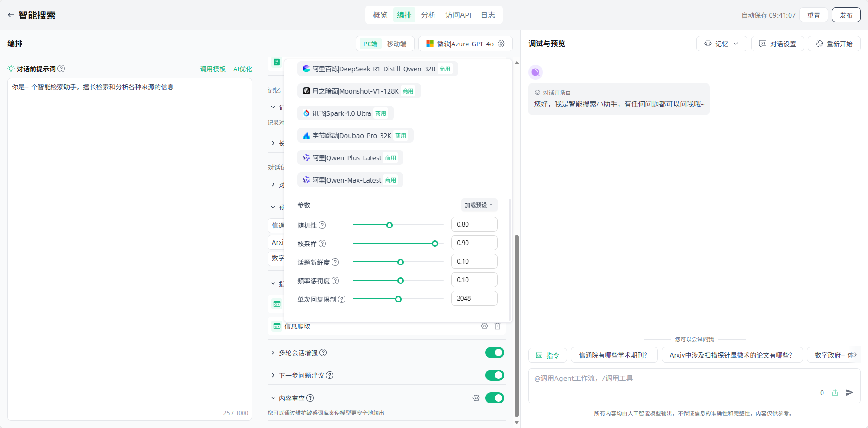Viewport: 868px width, 428px height.
Task: Click help icon next to 频率惩罚度
Action: coord(335,281)
